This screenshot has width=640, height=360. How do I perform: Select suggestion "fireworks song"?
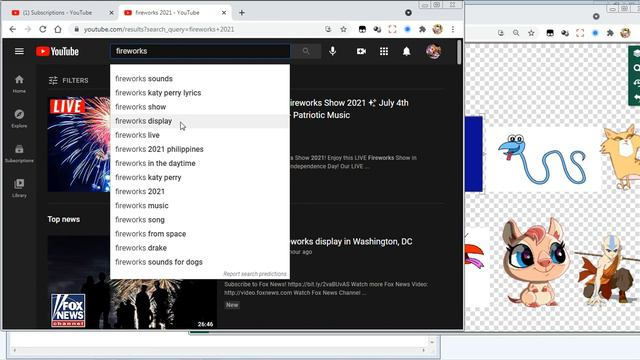pyautogui.click(x=200, y=220)
